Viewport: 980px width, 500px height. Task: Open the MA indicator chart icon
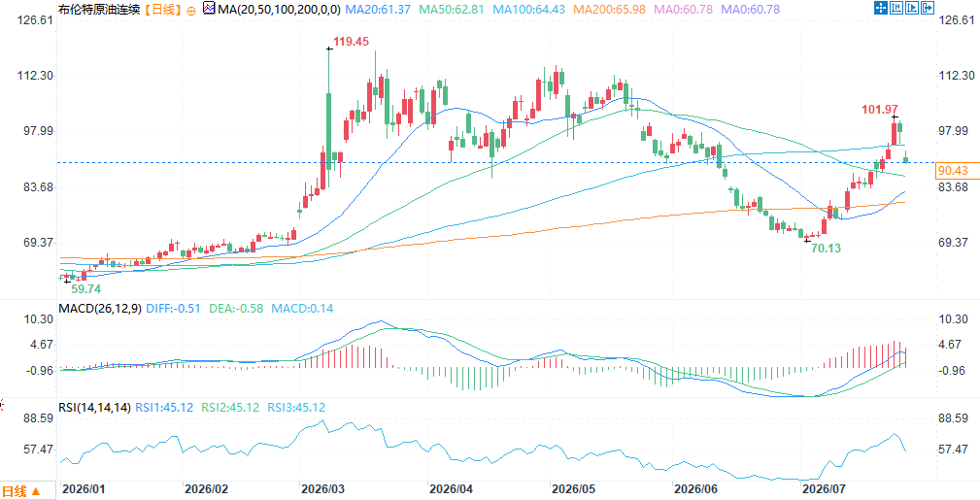[x=209, y=9]
